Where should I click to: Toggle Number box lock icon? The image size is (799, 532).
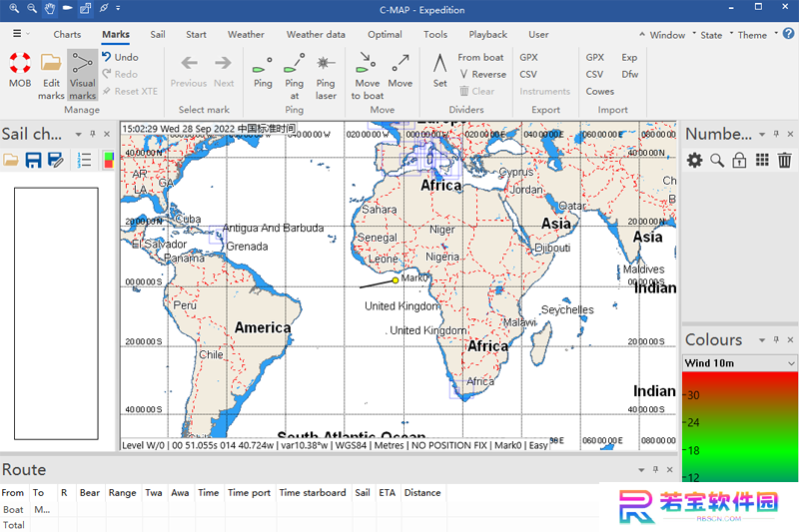click(739, 161)
